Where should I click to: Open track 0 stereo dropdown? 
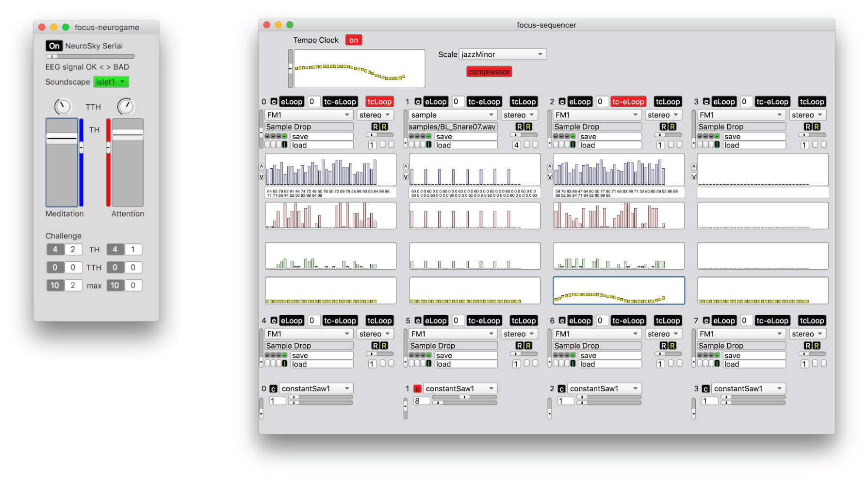click(375, 115)
